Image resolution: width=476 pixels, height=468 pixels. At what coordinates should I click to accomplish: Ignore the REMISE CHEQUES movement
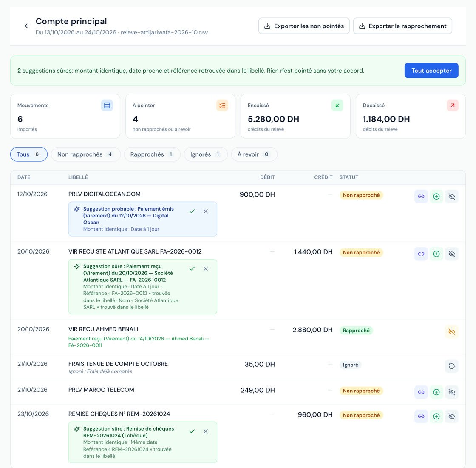(x=452, y=417)
